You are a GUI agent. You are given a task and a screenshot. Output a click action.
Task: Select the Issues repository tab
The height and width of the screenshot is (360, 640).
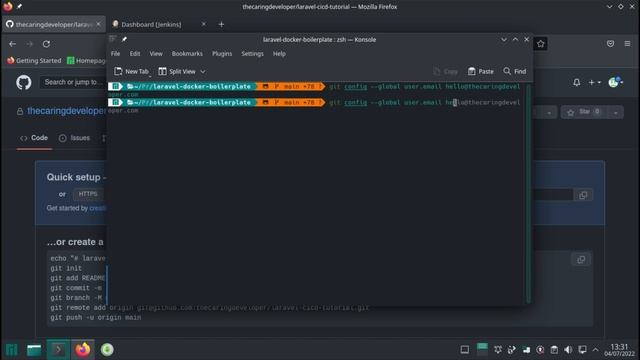(x=74, y=138)
